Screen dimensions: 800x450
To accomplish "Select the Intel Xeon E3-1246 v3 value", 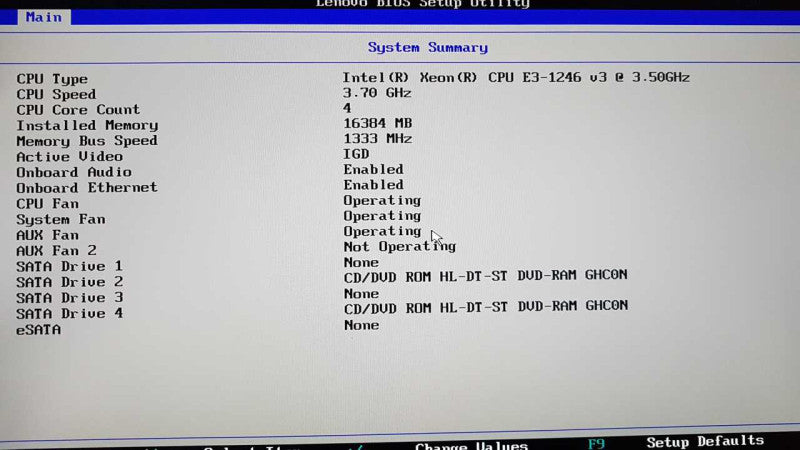I will pos(516,78).
